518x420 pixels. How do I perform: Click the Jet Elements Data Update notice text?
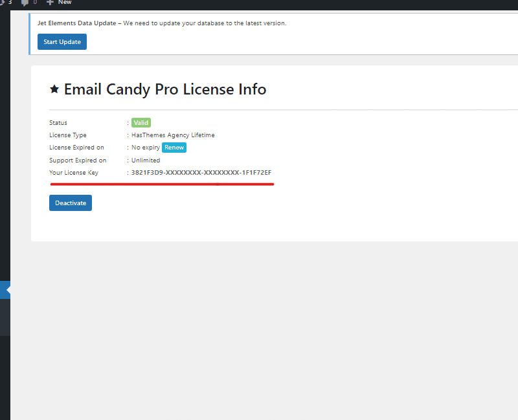162,23
